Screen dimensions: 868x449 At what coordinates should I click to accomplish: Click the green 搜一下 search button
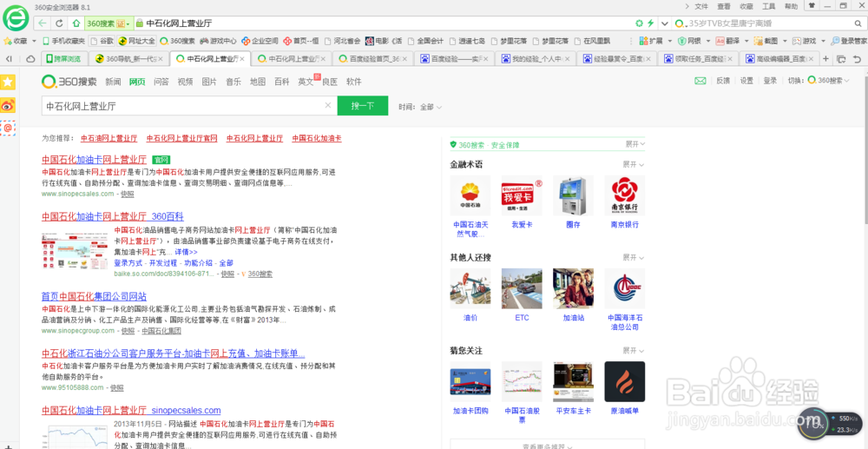[363, 106]
